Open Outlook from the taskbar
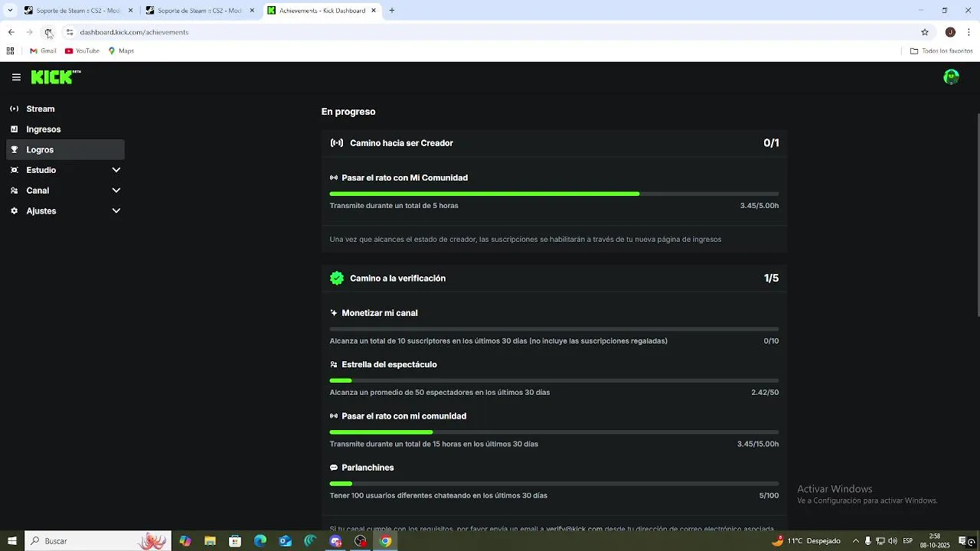The width and height of the screenshot is (980, 551). [x=285, y=541]
